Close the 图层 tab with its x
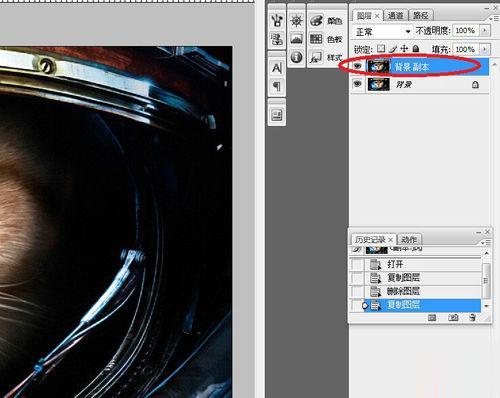Screen dimensions: 500x398 pos(377,15)
